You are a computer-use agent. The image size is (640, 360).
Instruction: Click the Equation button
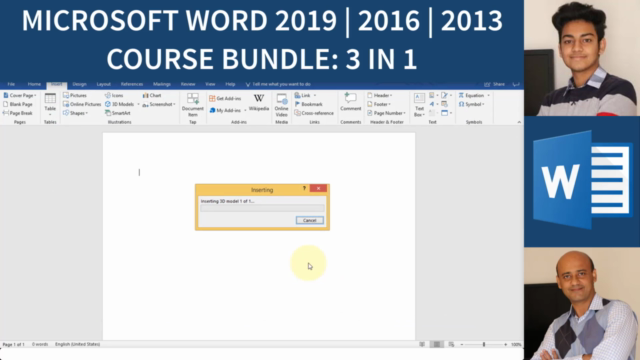(471, 95)
